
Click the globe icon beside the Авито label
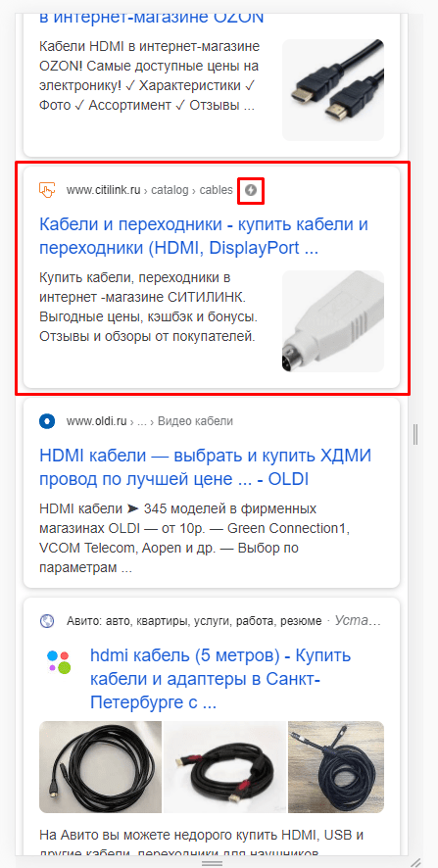point(47,621)
